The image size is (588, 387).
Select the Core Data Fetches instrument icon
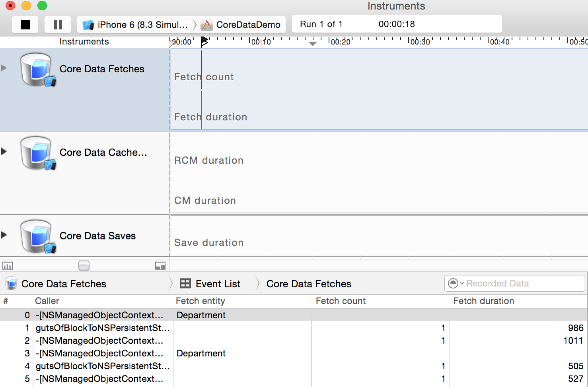(38, 70)
